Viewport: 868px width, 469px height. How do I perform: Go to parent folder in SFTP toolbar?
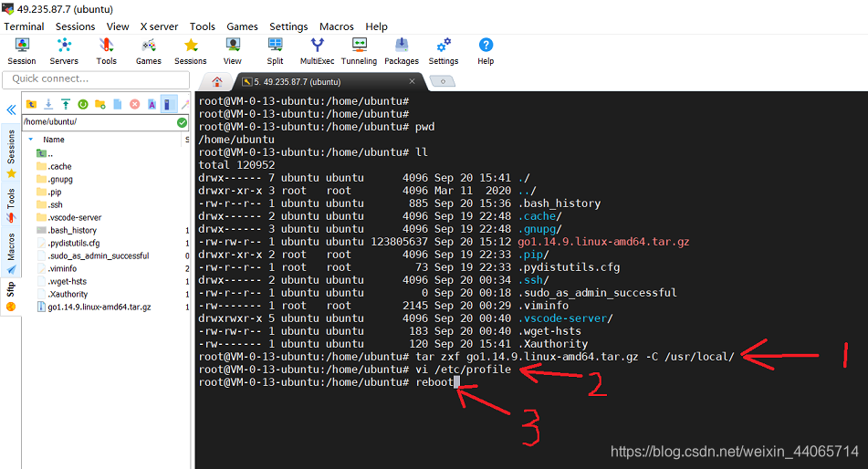(32, 104)
